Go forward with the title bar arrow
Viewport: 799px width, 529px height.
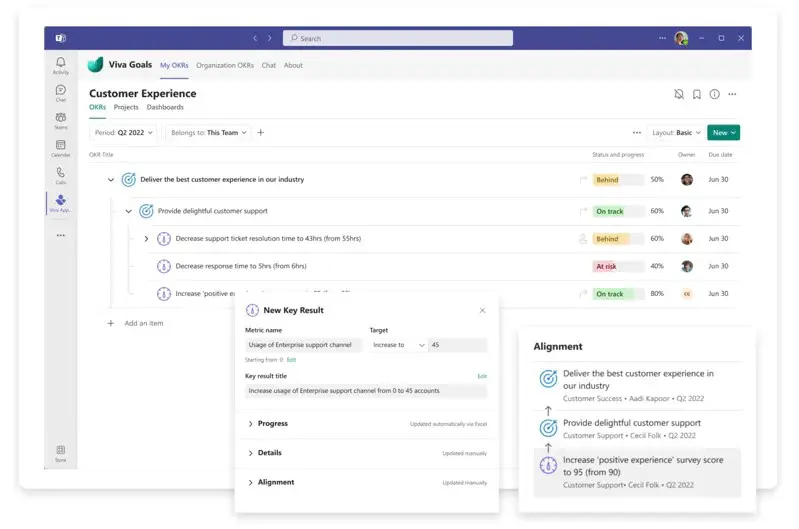click(270, 38)
